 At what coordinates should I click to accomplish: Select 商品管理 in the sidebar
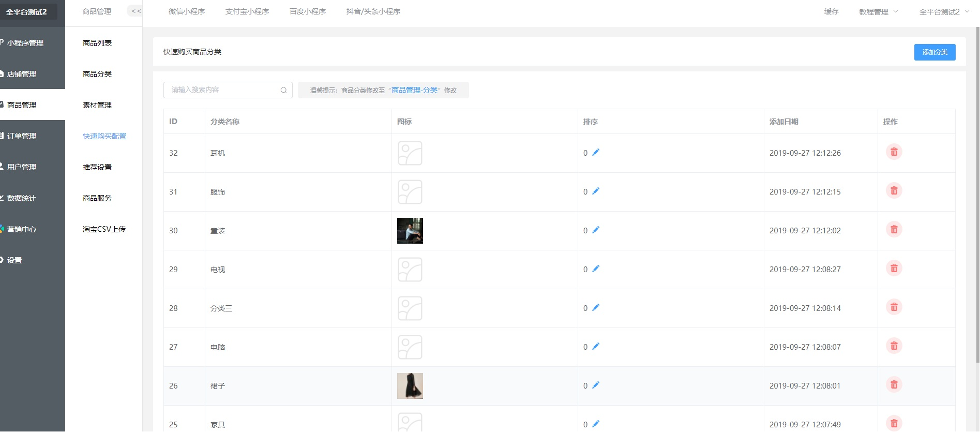[x=33, y=105]
